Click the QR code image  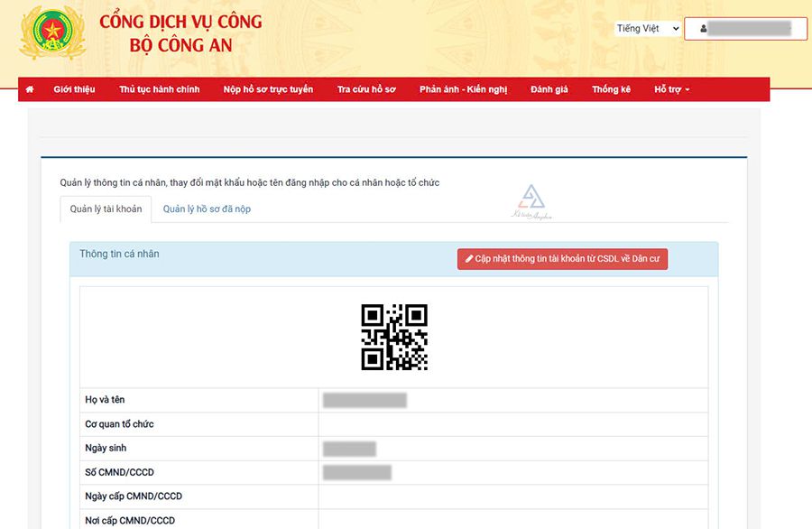(394, 337)
